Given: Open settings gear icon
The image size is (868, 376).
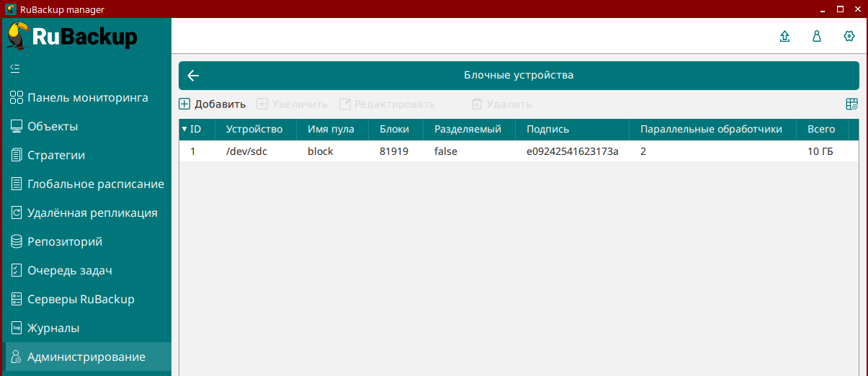Looking at the screenshot, I should 849,36.
